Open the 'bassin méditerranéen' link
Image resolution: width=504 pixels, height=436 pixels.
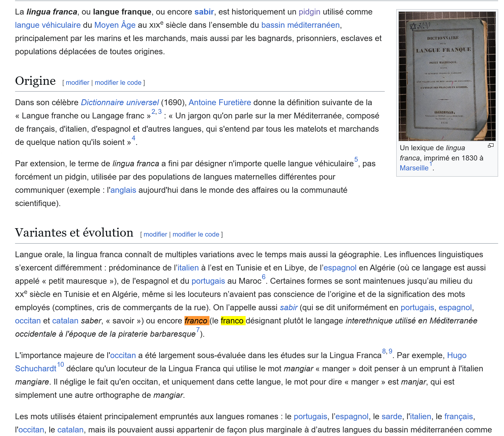300,25
